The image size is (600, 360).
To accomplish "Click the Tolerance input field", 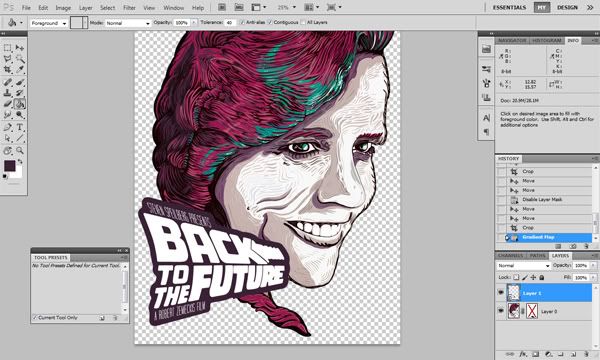I will (230, 23).
